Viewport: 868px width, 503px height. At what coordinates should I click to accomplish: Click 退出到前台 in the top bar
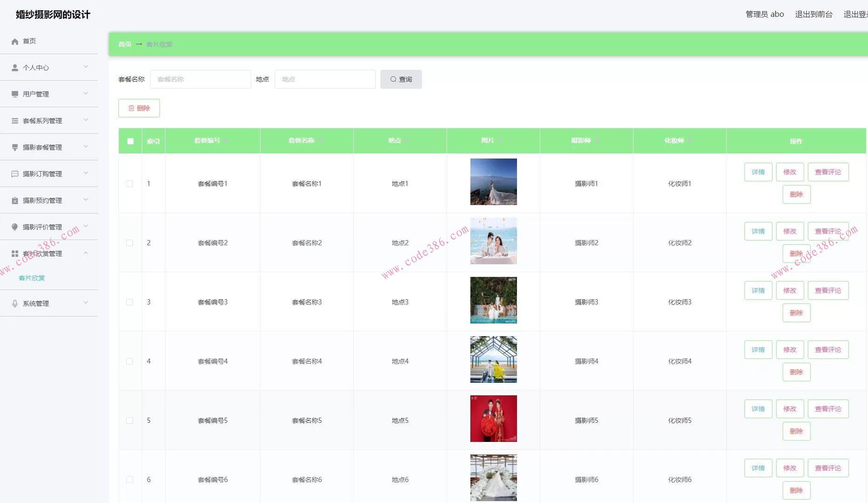tap(813, 14)
